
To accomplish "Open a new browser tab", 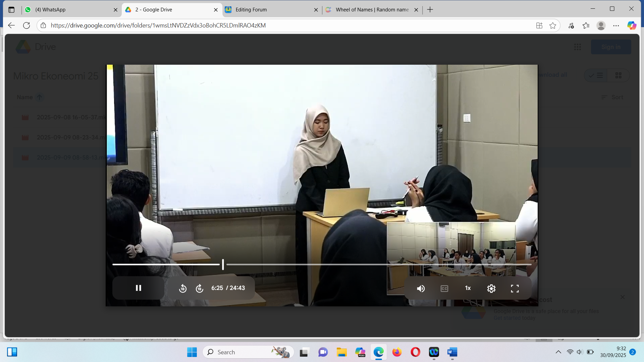I will 430,10.
